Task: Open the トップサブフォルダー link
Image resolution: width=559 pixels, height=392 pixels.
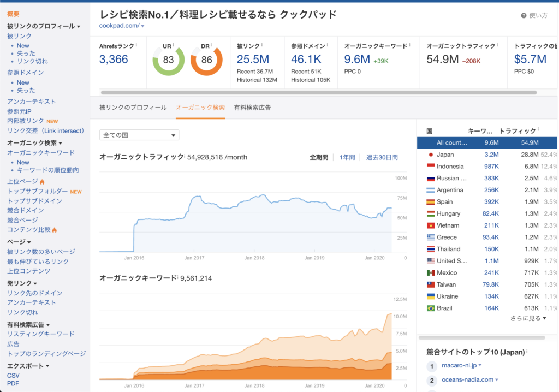Action: [x=38, y=191]
